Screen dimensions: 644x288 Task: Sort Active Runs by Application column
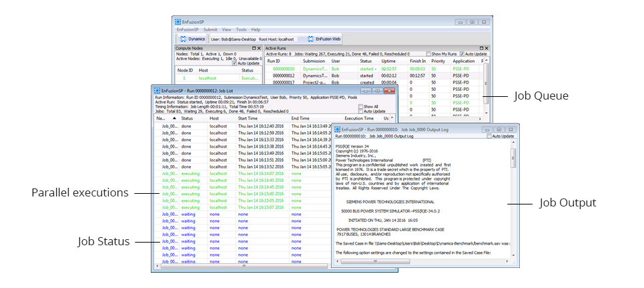tap(464, 61)
